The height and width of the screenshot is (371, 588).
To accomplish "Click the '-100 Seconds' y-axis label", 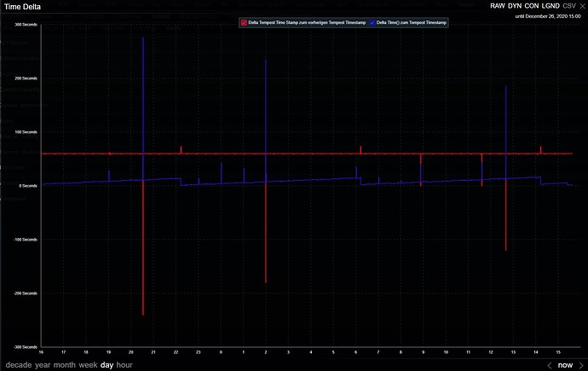I will 25,240.
